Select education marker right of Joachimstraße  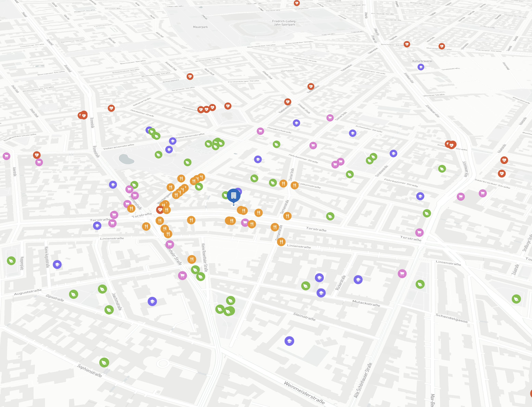coord(152,301)
